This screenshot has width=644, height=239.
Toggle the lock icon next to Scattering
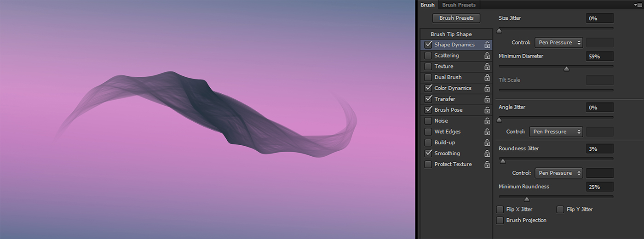(487, 56)
